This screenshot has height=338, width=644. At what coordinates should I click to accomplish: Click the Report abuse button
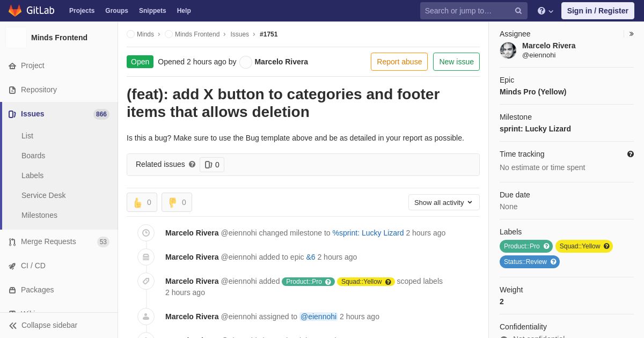coord(399,62)
